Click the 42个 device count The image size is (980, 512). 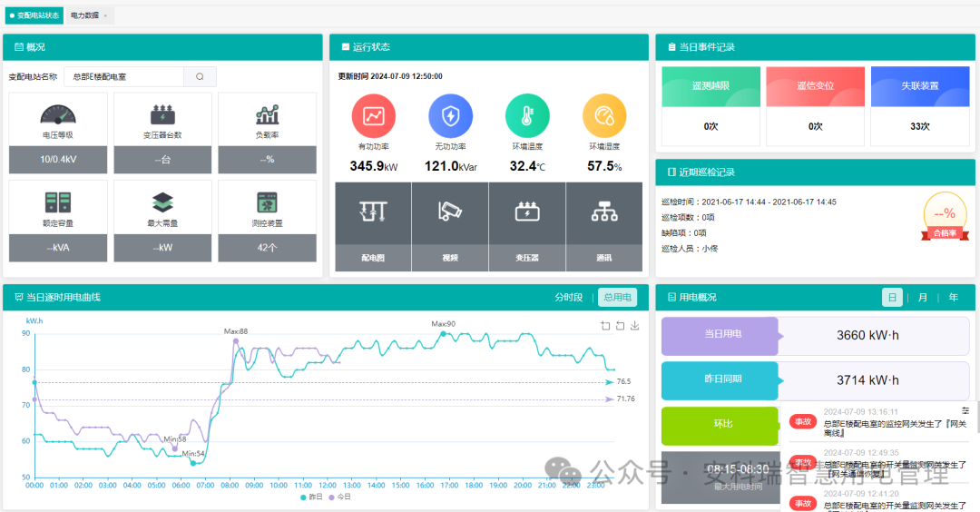point(267,248)
